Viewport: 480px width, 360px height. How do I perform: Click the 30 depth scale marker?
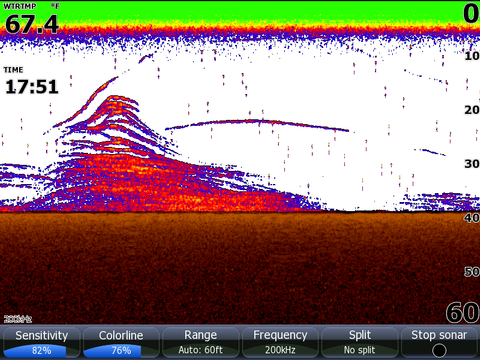472,164
